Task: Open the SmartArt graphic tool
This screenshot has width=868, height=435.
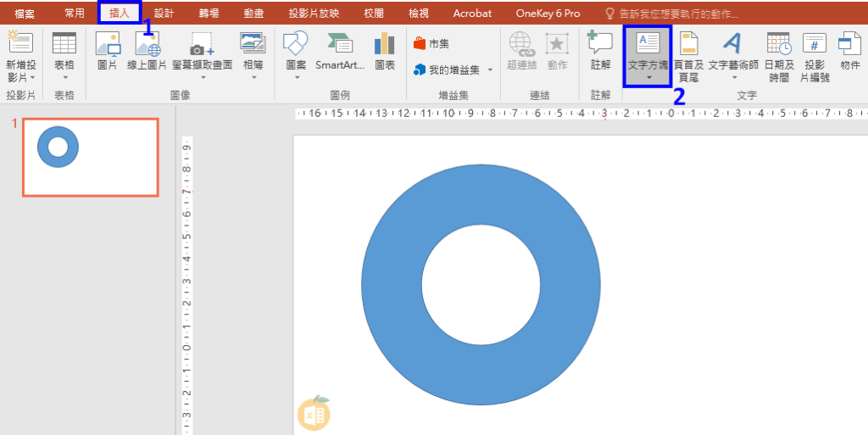Action: [x=341, y=50]
